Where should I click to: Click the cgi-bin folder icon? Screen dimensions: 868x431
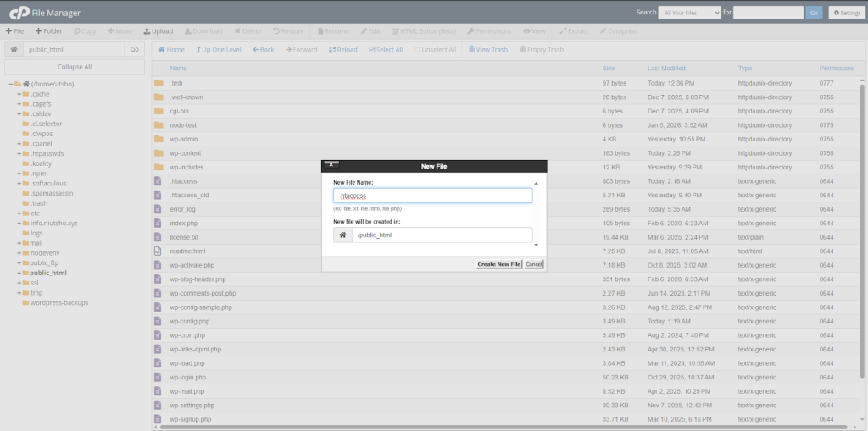[x=159, y=111]
